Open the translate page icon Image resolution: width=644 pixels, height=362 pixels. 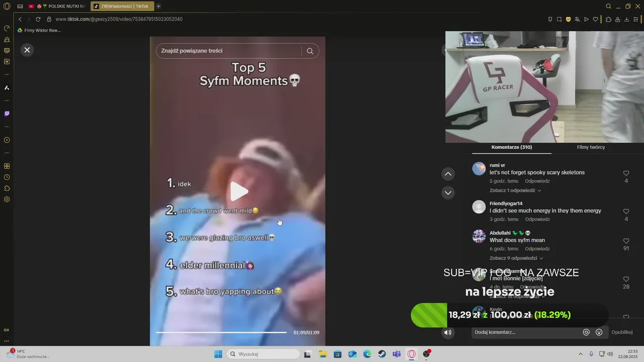click(578, 19)
